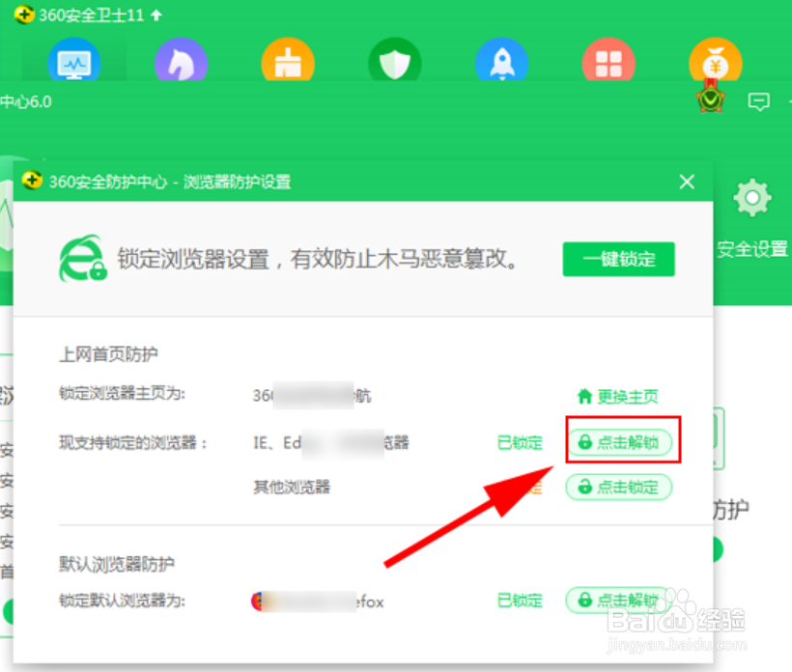The height and width of the screenshot is (672, 792).
Task: Click 点击解锁 for IE and Edge browsers
Action: click(619, 443)
